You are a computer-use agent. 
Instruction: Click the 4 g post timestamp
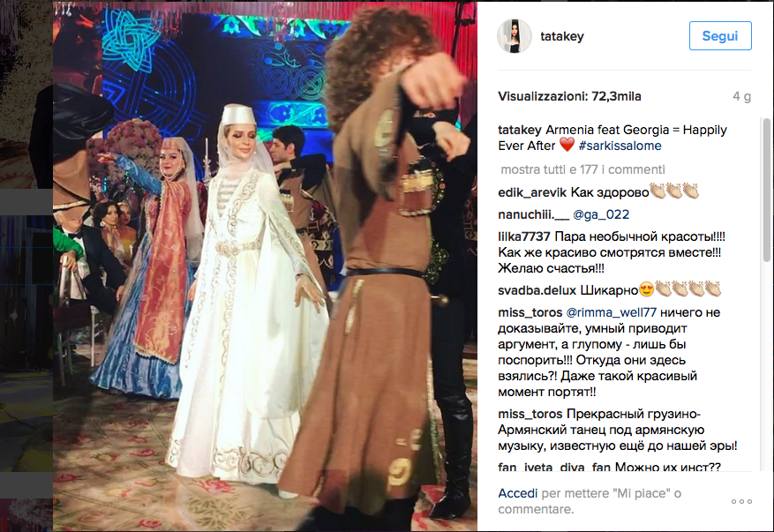pos(741,96)
